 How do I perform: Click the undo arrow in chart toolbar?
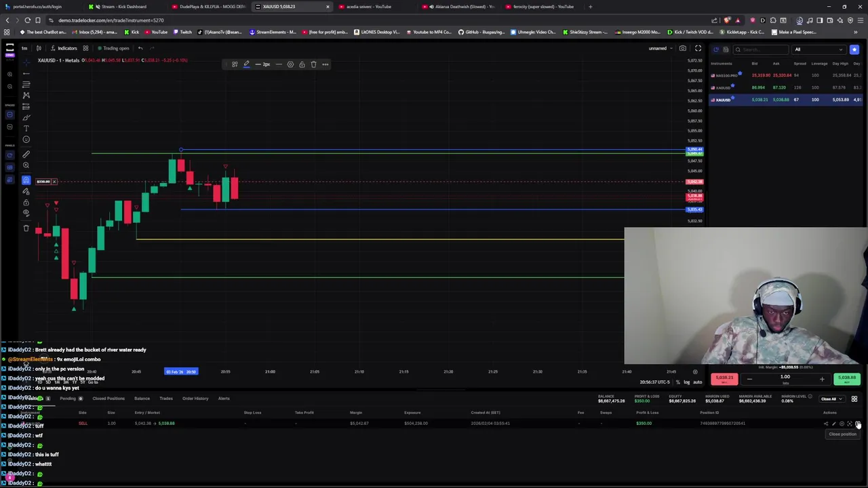coord(140,48)
